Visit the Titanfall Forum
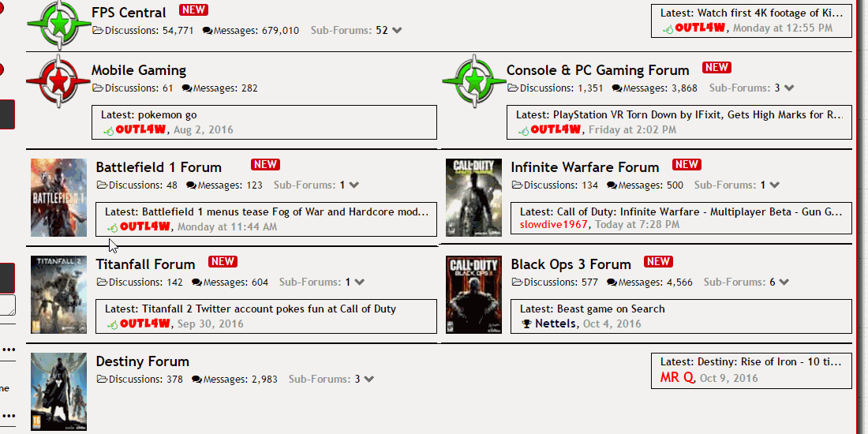Screen dimensions: 868x434 tap(146, 264)
